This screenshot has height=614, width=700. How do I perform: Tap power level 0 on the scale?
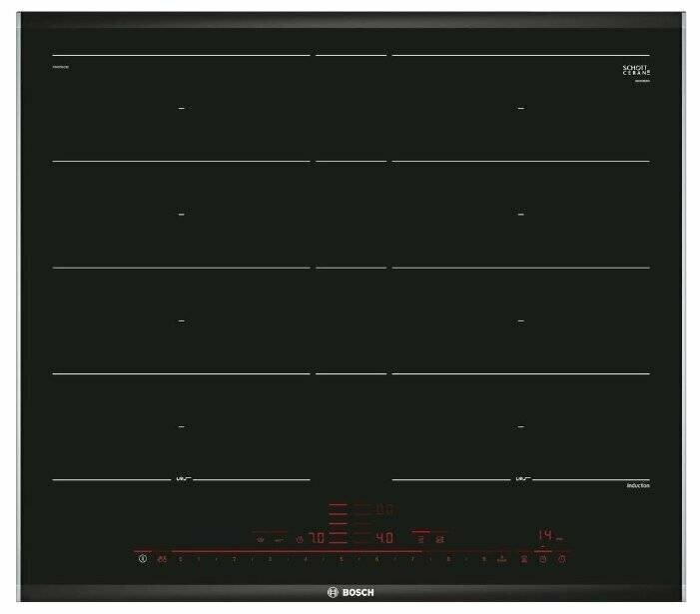181,559
